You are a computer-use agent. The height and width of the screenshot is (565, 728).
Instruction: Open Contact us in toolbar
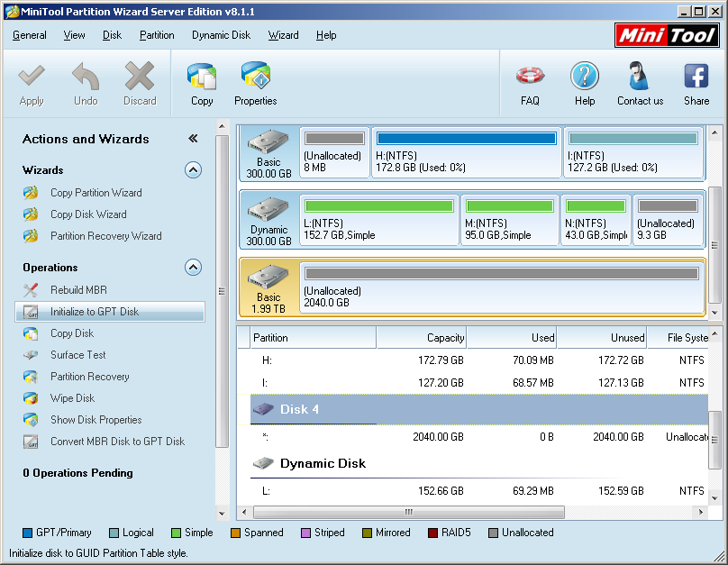click(640, 83)
